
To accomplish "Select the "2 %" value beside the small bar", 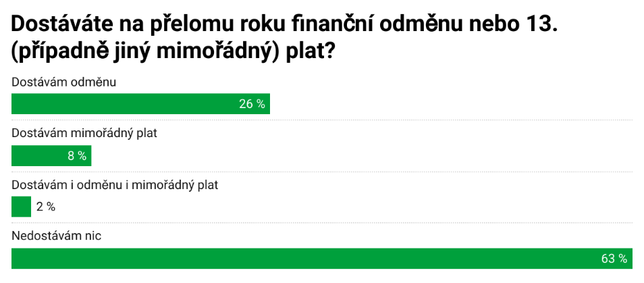I will pos(46,207).
